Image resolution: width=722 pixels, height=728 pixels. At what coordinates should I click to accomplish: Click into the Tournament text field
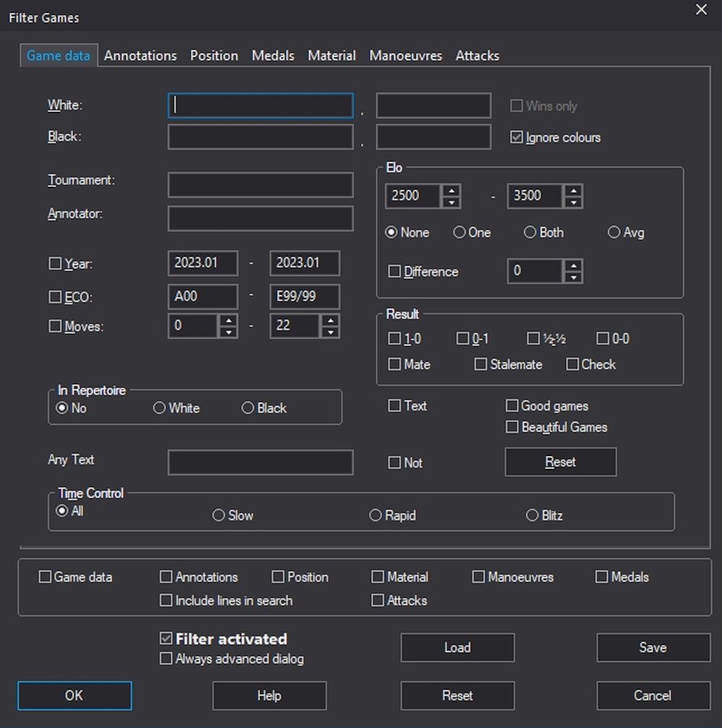click(x=260, y=185)
